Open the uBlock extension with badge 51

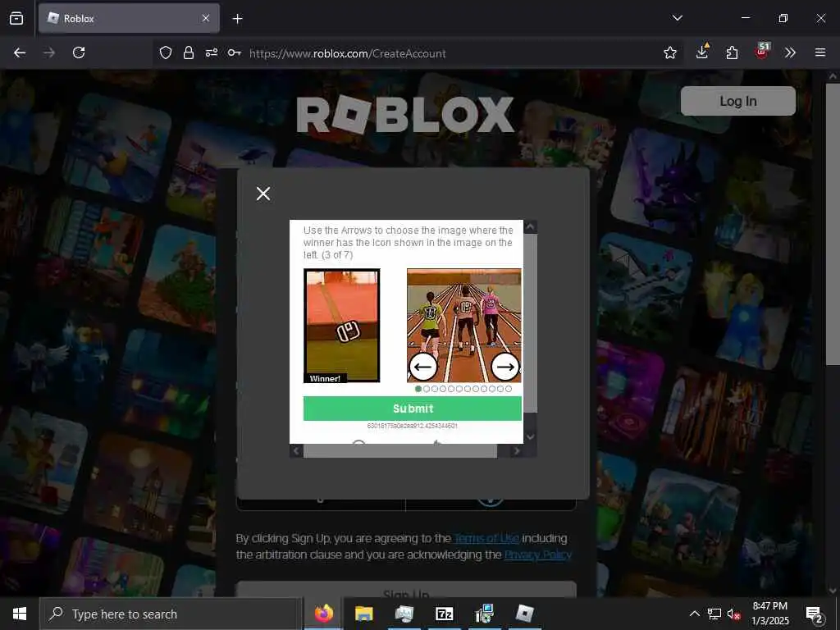(762, 51)
